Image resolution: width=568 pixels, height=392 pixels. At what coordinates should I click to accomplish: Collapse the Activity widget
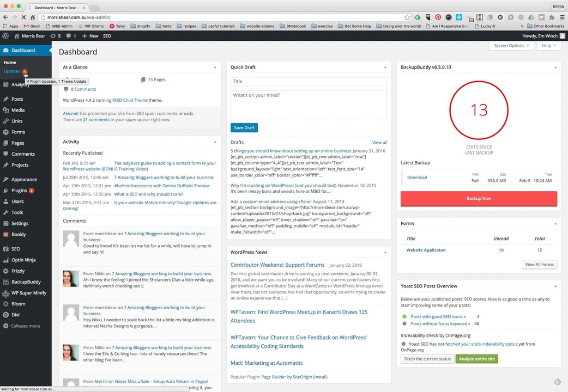pos(215,142)
